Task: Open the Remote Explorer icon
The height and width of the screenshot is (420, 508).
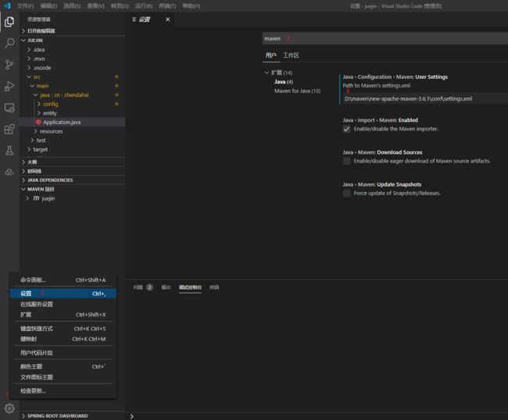Action: (x=9, y=108)
